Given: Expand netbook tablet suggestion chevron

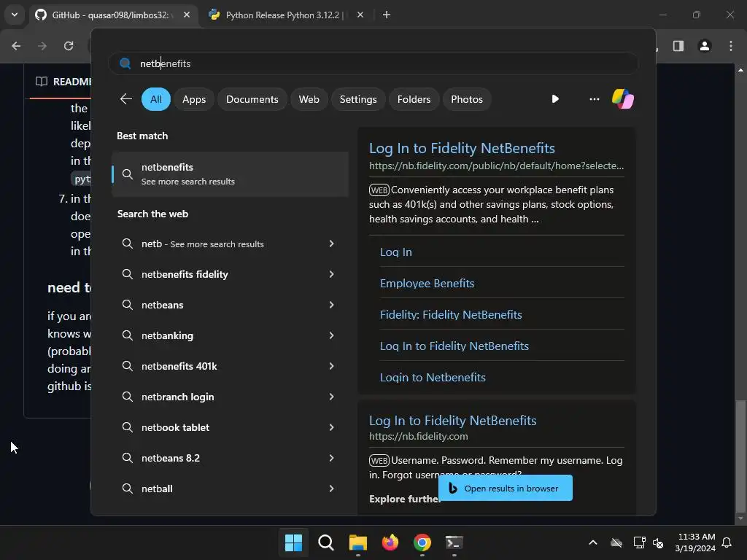Looking at the screenshot, I should 332,427.
